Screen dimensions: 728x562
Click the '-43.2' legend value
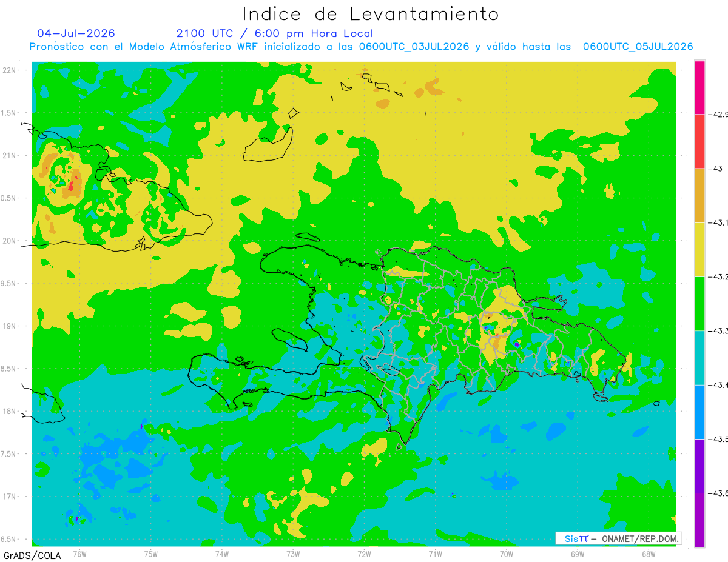pos(718,276)
